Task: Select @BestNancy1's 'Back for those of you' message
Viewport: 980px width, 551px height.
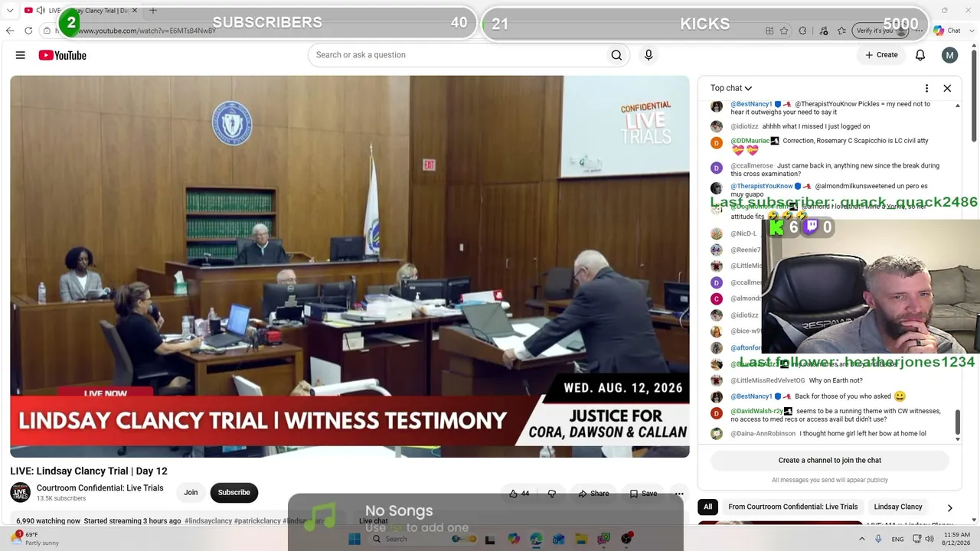Action: [842, 396]
